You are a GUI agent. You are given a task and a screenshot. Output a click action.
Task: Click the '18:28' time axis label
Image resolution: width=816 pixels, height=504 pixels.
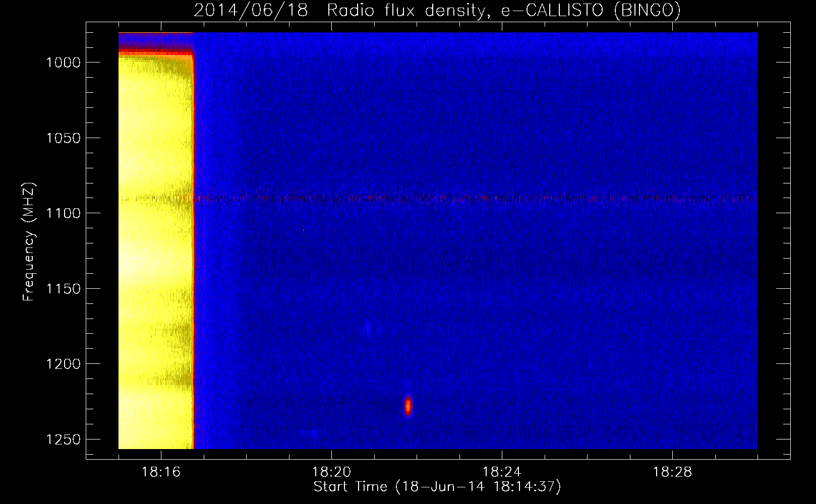coord(672,472)
